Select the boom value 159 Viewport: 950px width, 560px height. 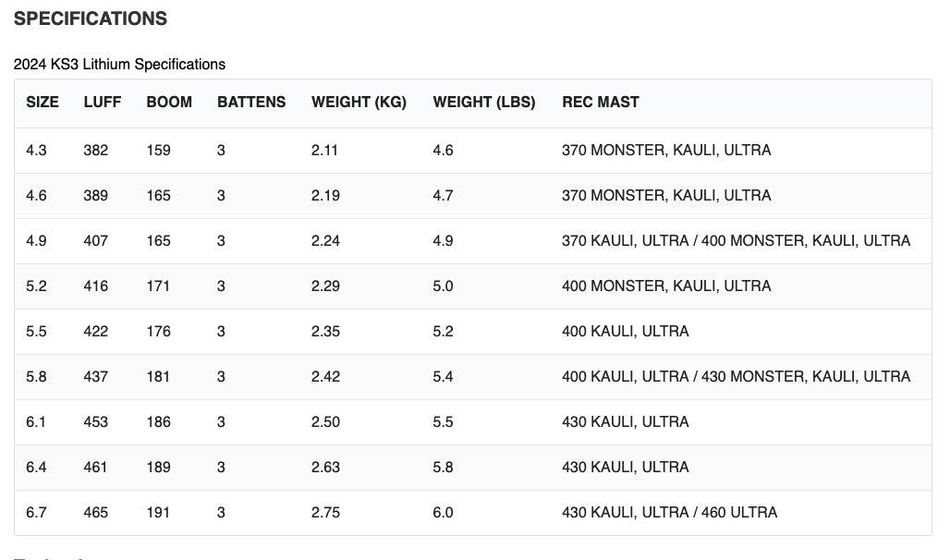(x=158, y=150)
